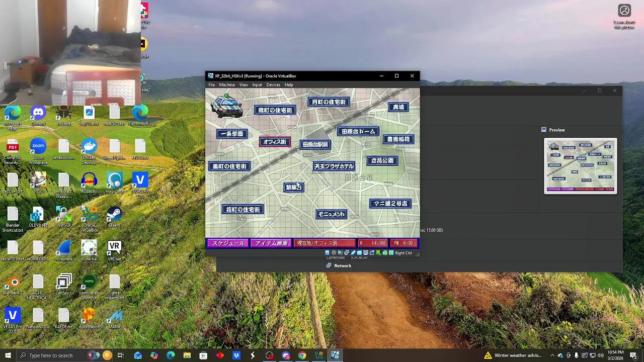Open the magicJack desktop icon
The width and height of the screenshot is (644, 362).
114,183
